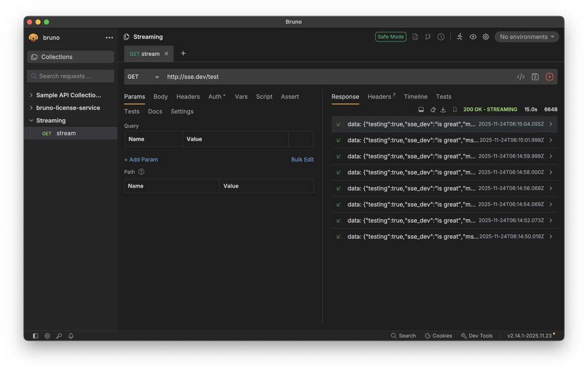The image size is (588, 372).
Task: Click the Safe Mode badge
Action: click(x=391, y=37)
